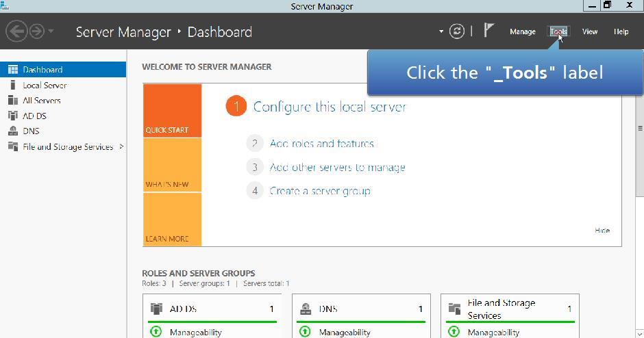This screenshot has width=644, height=338.
Task: Click the DNS sidebar icon
Action: (x=13, y=131)
